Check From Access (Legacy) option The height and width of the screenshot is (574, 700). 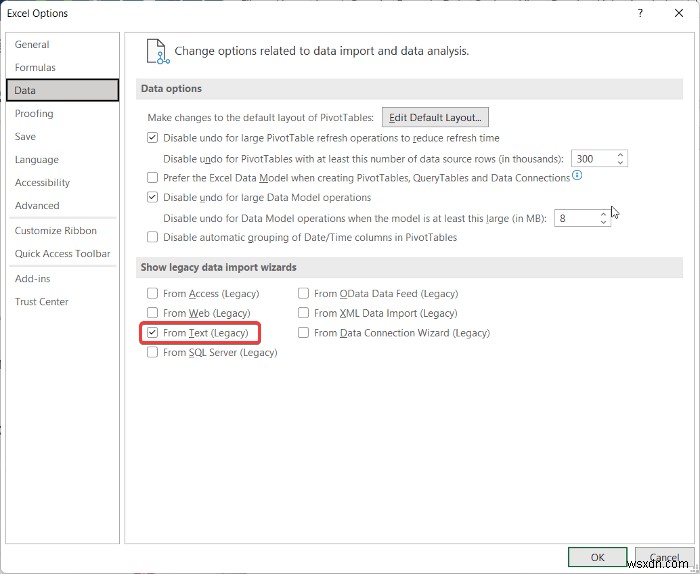click(x=153, y=293)
